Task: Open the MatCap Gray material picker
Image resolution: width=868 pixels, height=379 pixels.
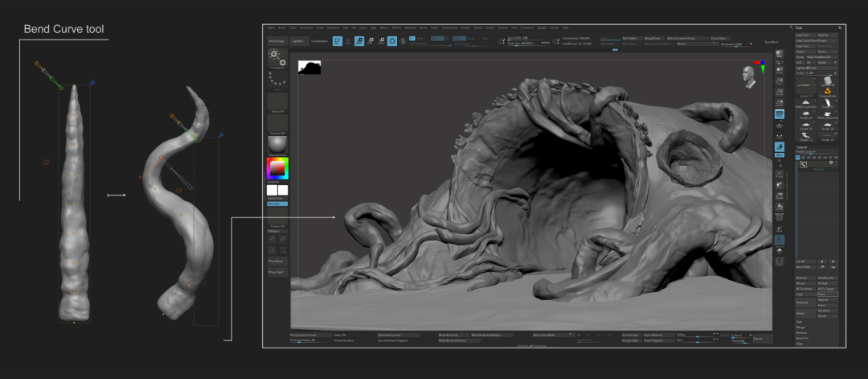Action: (277, 142)
